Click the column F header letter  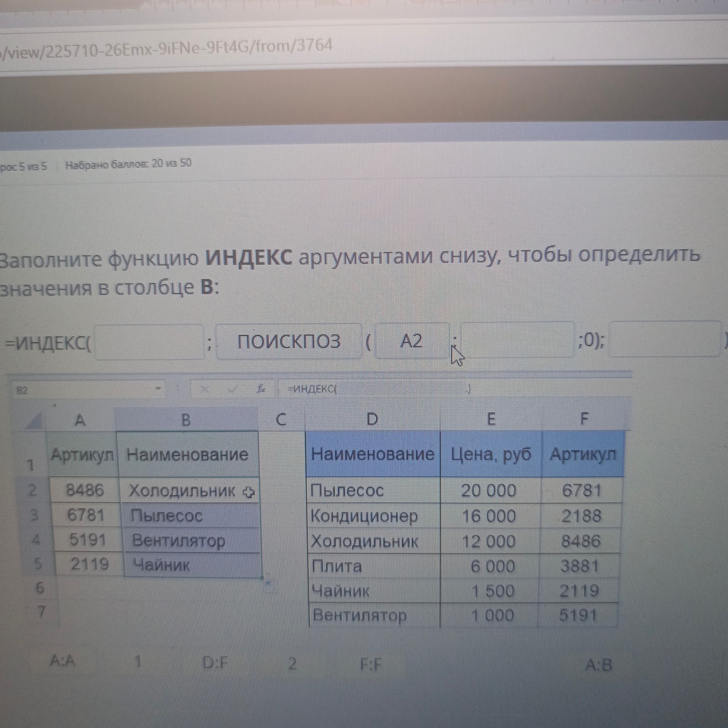[x=584, y=419]
